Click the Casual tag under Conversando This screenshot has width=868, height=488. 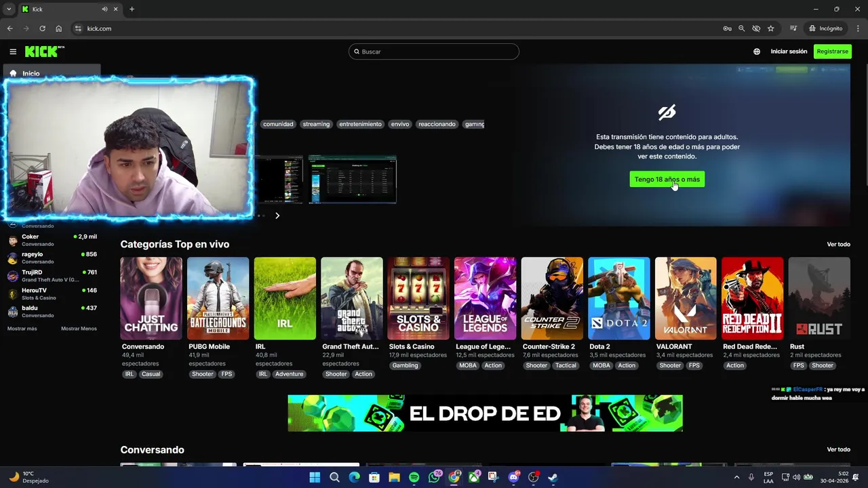(x=151, y=374)
